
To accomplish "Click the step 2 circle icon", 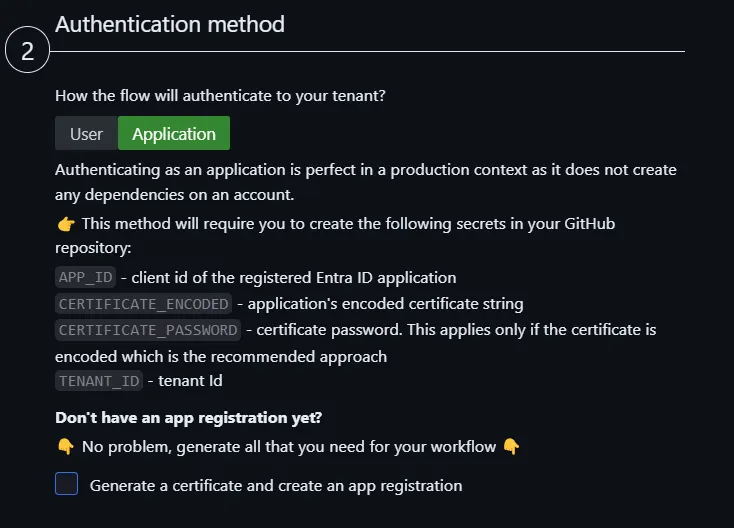I will 28,51.
